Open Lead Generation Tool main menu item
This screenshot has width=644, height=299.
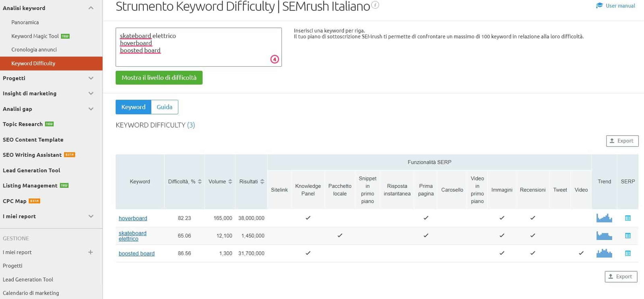pyautogui.click(x=31, y=170)
